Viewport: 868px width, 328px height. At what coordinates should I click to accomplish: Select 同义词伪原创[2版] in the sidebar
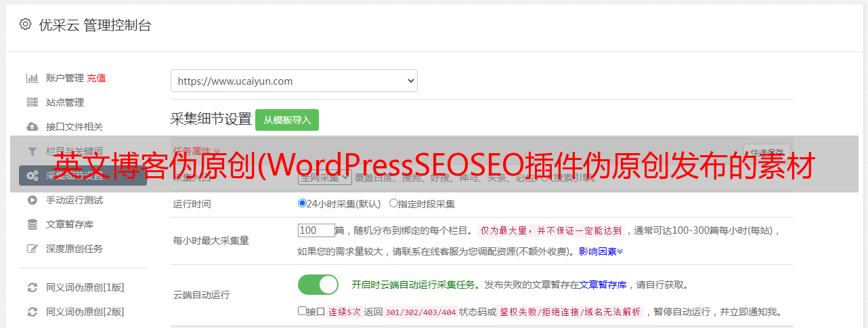pyautogui.click(x=85, y=312)
